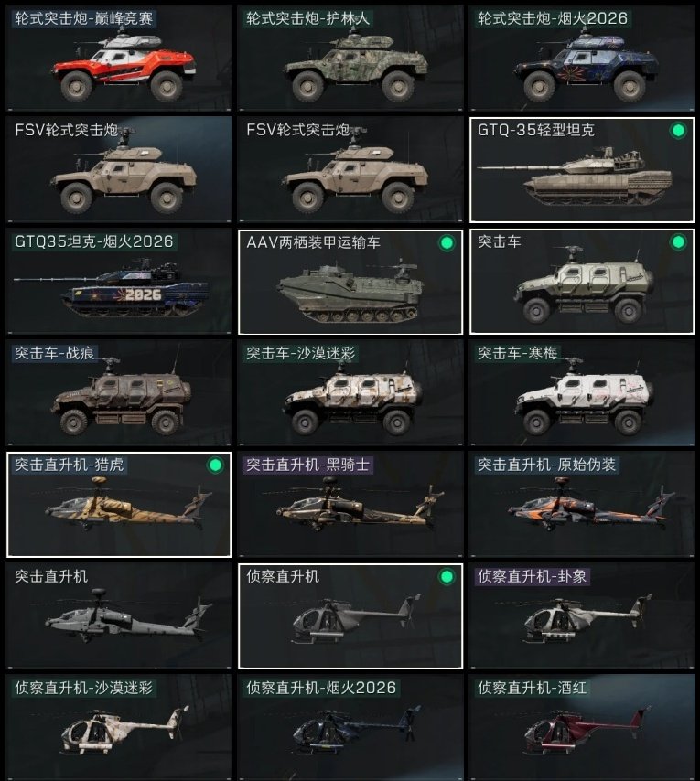700x781 pixels.
Task: Select the AAV两栖装甲运输车 vehicle card
Action: [350, 282]
